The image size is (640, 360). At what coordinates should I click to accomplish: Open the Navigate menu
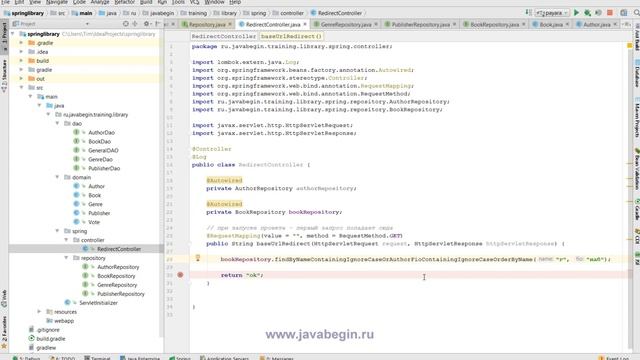coord(56,2)
